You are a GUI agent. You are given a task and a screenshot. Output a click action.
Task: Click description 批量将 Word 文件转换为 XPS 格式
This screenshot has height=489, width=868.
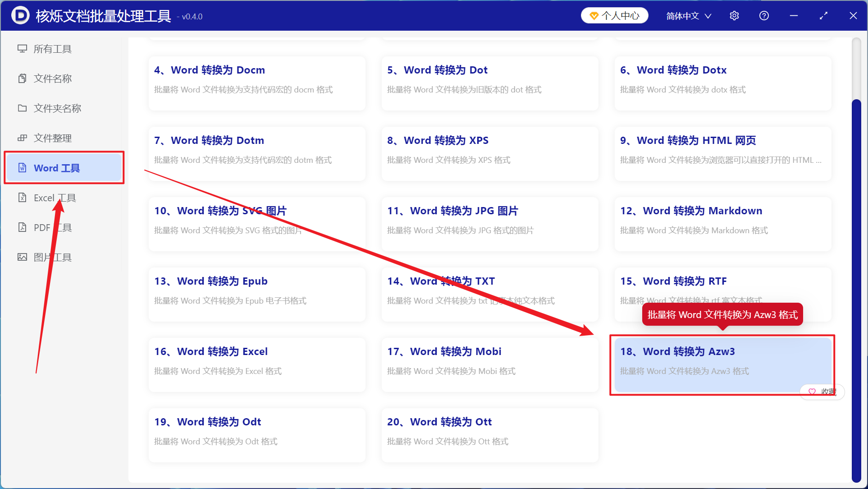449,160
